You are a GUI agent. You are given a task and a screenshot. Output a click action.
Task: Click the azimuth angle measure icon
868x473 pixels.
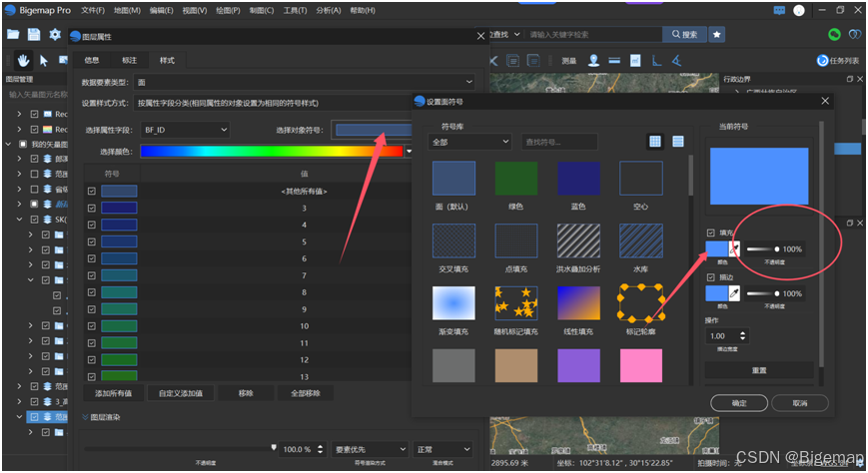point(677,60)
